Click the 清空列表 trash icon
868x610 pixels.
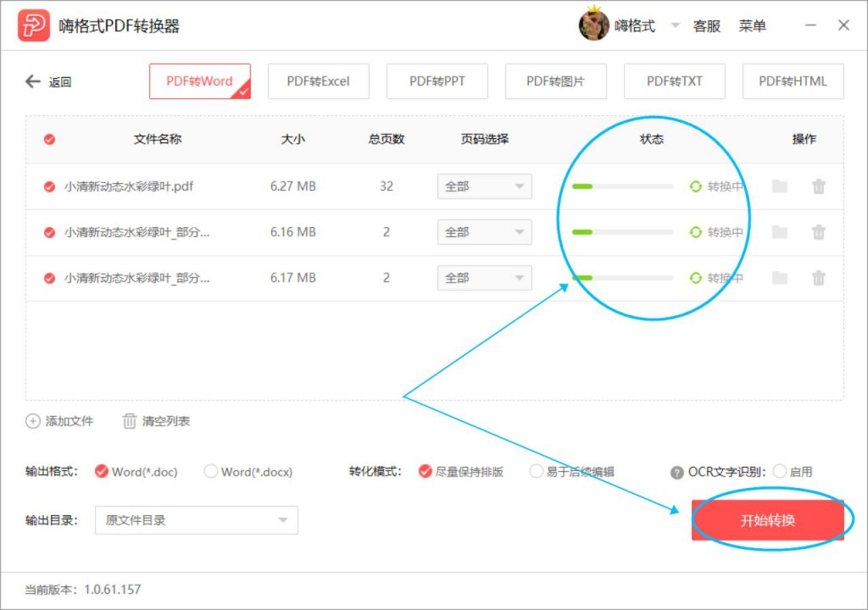(x=129, y=421)
